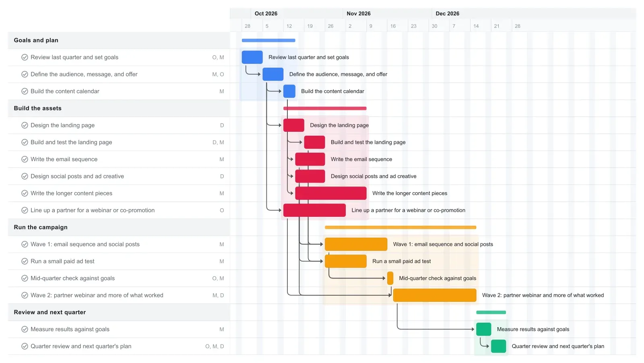The image size is (644, 363).
Task: Toggle completion circle for 'Define the audience, message, and offer'
Action: (x=25, y=74)
